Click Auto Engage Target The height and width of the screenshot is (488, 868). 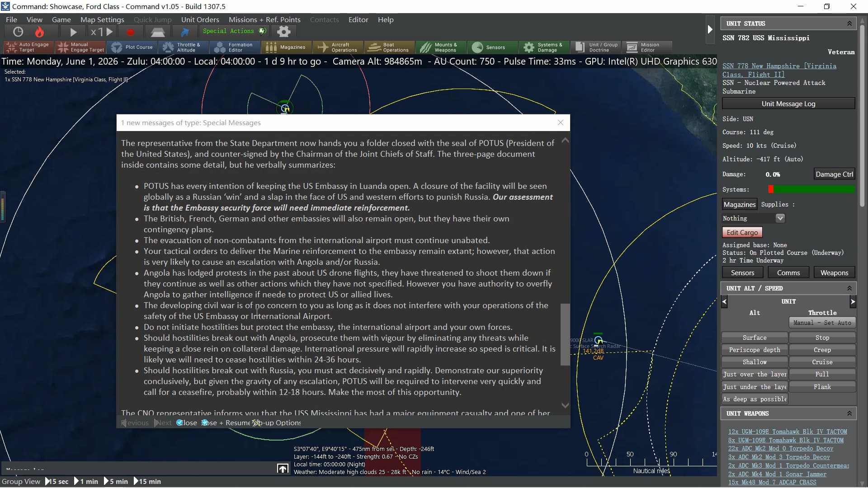28,47
